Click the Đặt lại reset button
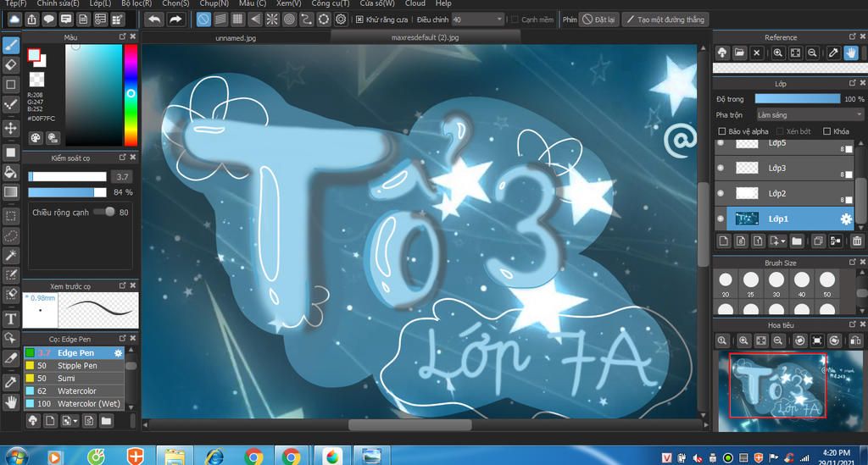This screenshot has width=868, height=465. tap(598, 19)
